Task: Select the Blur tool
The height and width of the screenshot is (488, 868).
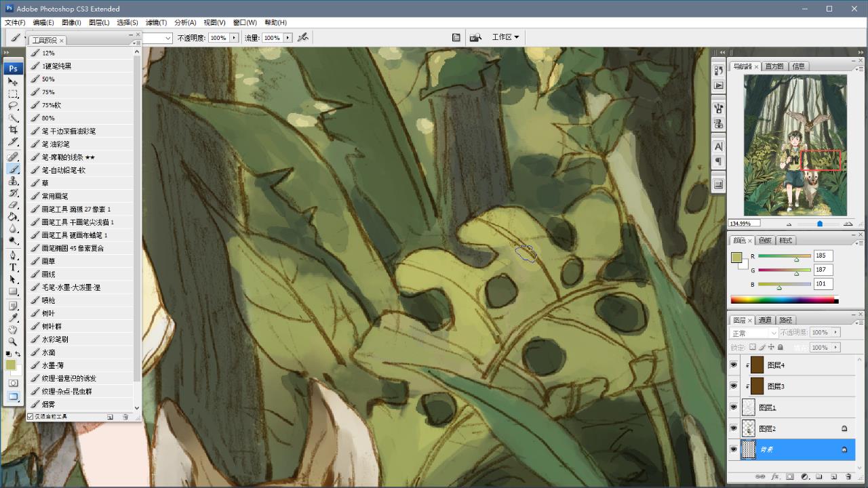Action: click(13, 229)
